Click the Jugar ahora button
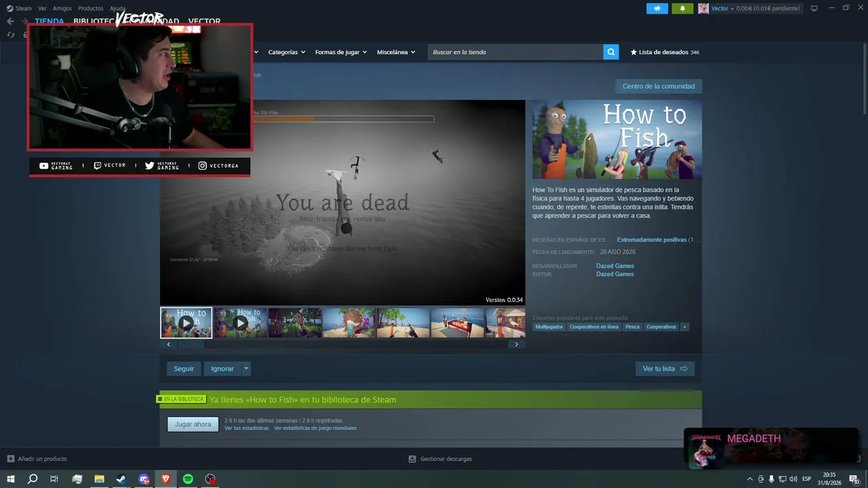Viewport: 868px width, 488px height. pyautogui.click(x=193, y=424)
